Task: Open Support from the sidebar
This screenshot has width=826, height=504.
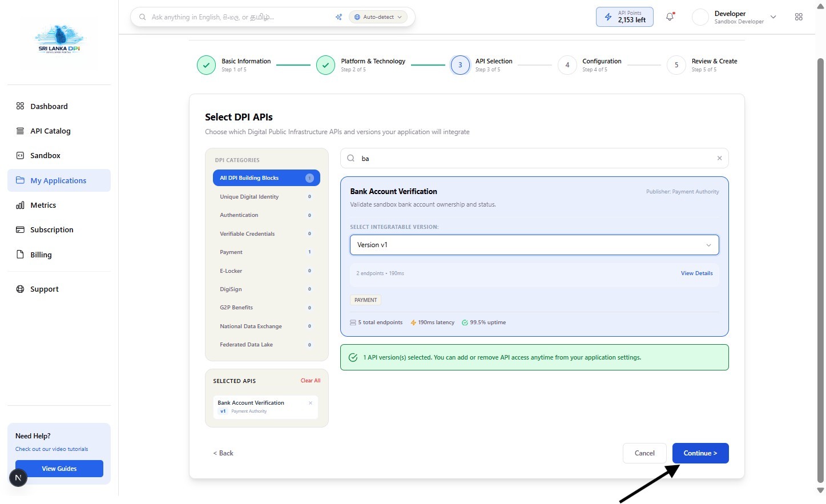Action: 59,289
